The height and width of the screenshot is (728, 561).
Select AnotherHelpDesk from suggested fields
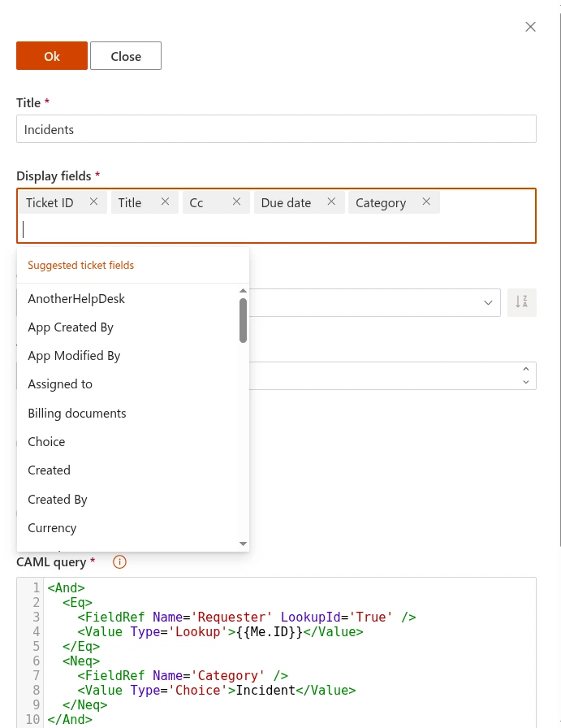[76, 298]
